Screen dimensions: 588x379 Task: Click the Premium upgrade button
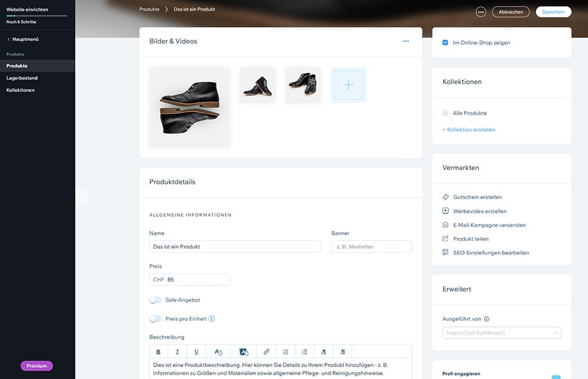(x=37, y=366)
